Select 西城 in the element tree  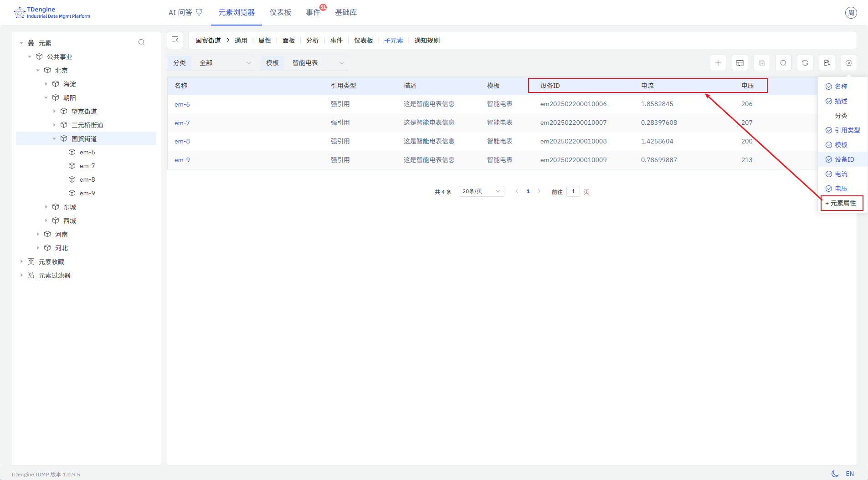[x=70, y=220]
